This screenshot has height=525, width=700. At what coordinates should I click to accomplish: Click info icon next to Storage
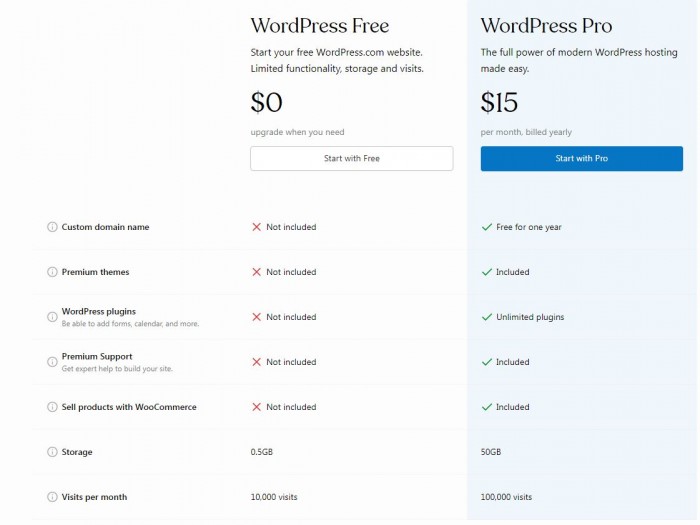pos(52,452)
